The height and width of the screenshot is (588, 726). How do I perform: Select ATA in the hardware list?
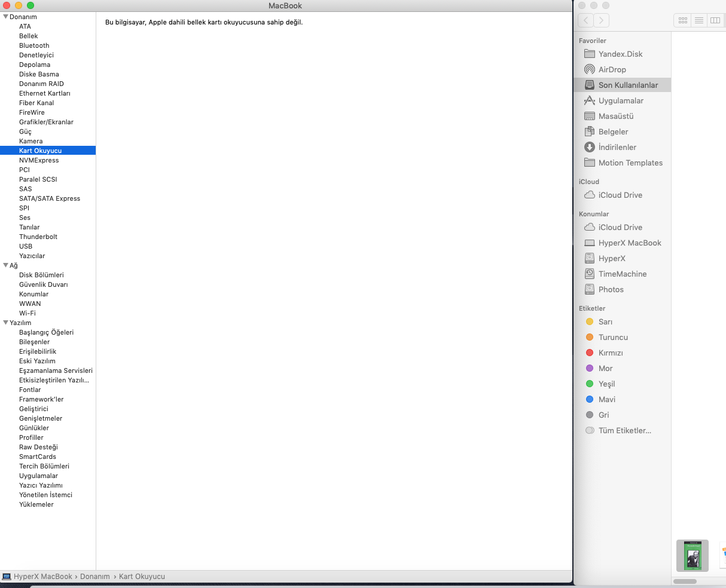[25, 26]
